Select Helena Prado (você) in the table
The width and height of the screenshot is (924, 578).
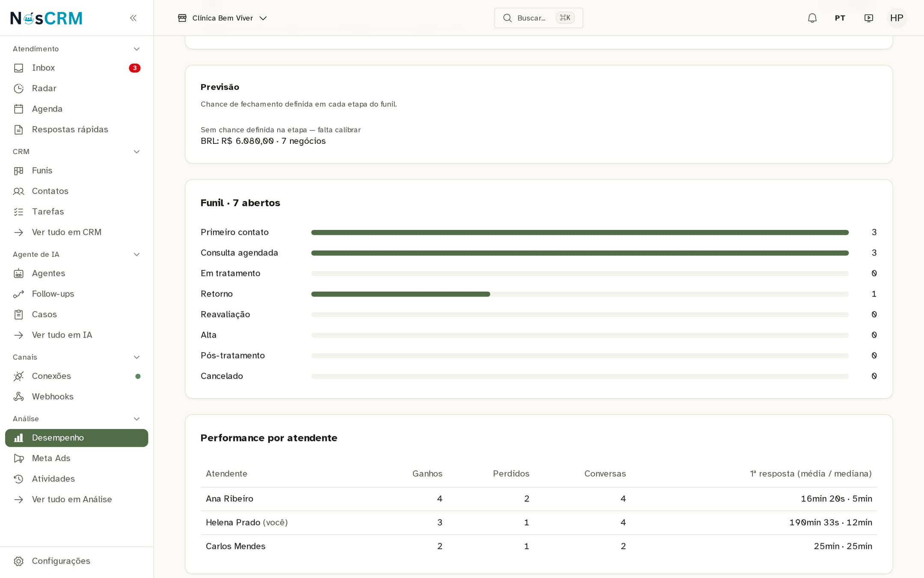point(246,522)
